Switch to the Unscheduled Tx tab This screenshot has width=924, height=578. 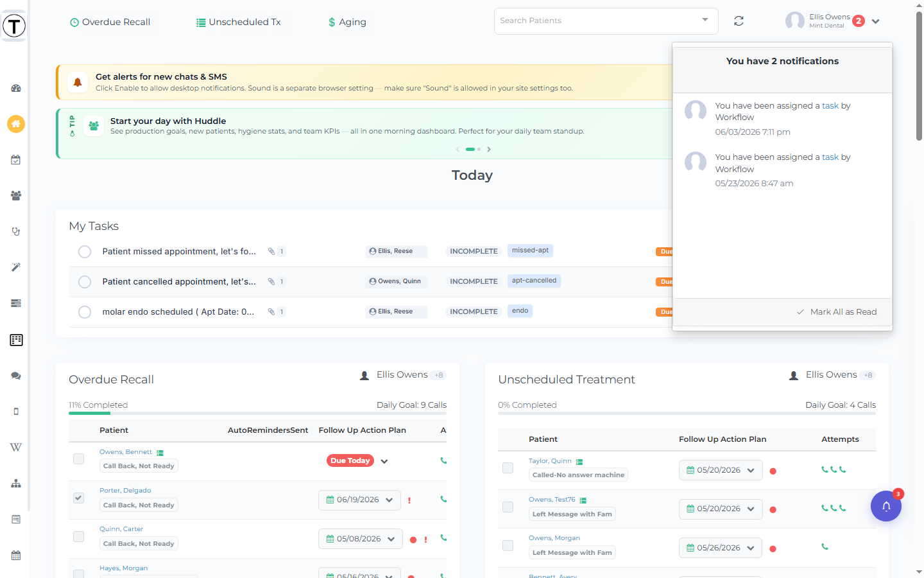(x=238, y=22)
